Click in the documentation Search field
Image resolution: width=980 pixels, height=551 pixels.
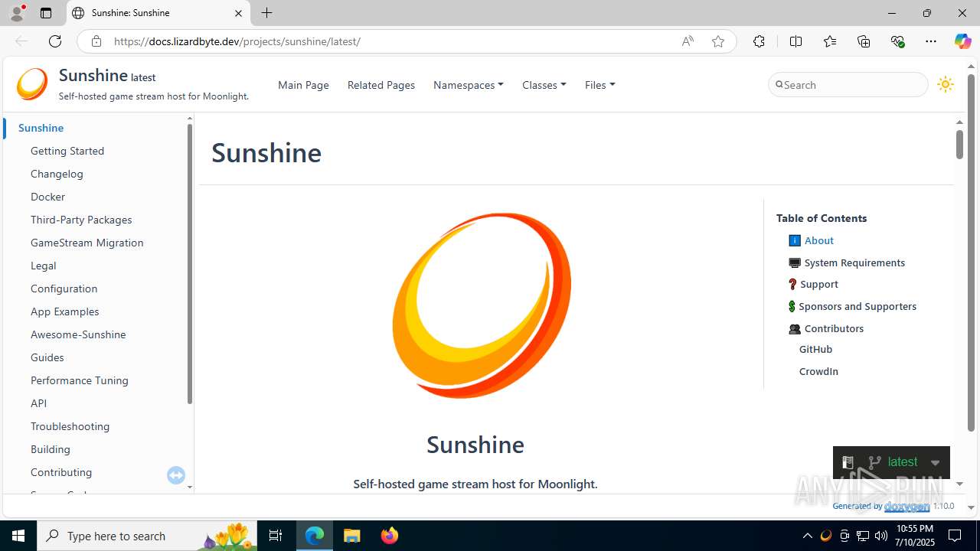coord(848,85)
